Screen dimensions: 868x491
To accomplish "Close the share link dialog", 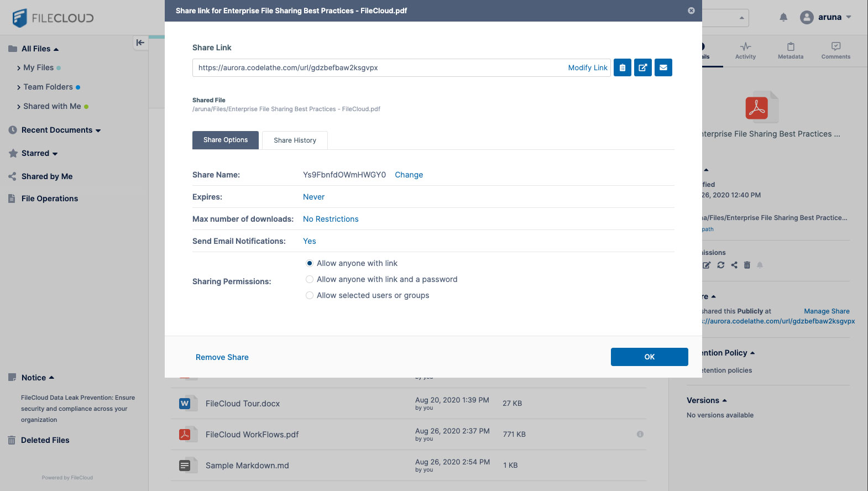I will pyautogui.click(x=691, y=11).
